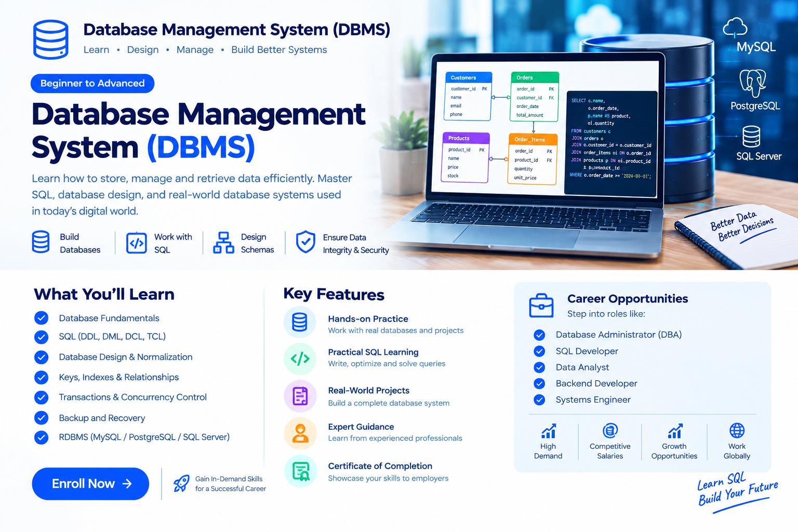The image size is (798, 532).
Task: Click the 'Step into roles like:' text
Action: tap(606, 314)
